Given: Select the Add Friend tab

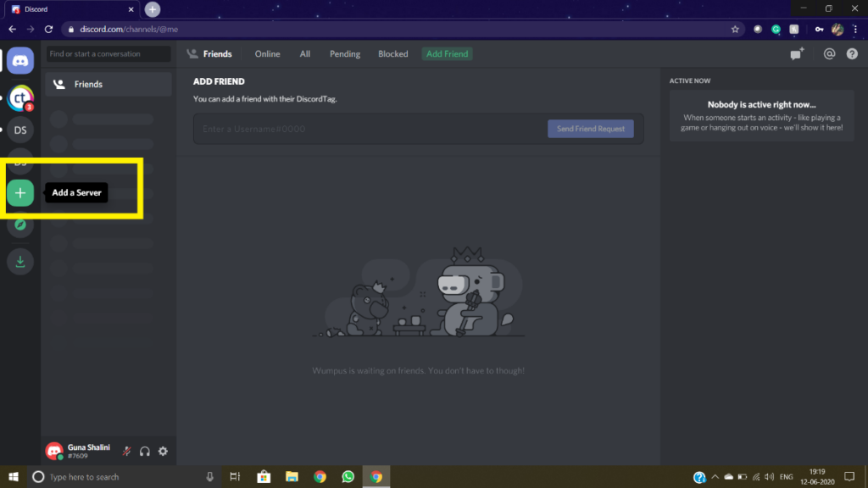Looking at the screenshot, I should pyautogui.click(x=447, y=53).
